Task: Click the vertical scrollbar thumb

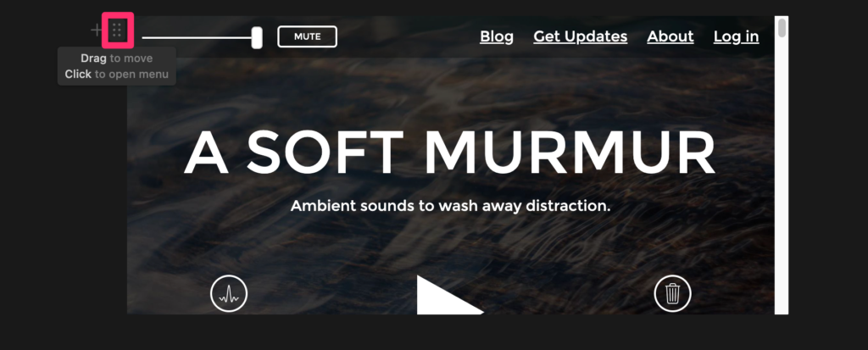Action: 782,28
